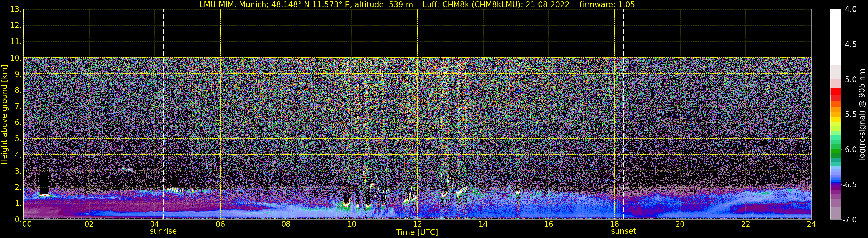The image size is (868, 238).
Task: Click the '20' time axis tick label
Action: 680,224
